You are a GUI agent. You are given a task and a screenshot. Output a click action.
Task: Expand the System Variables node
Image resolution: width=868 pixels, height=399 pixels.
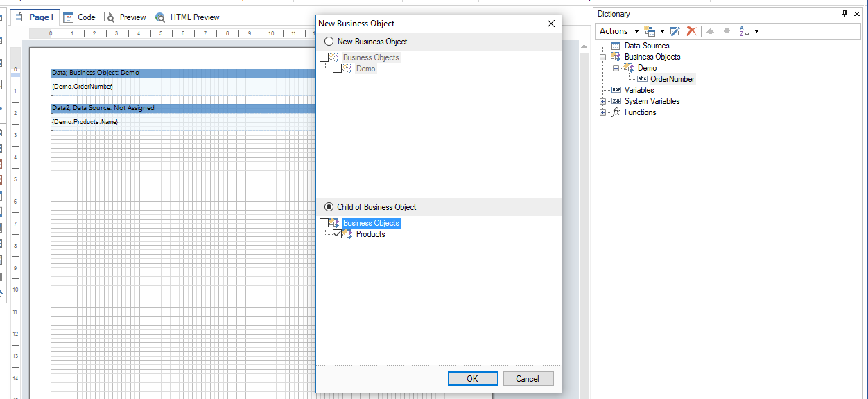click(x=603, y=101)
